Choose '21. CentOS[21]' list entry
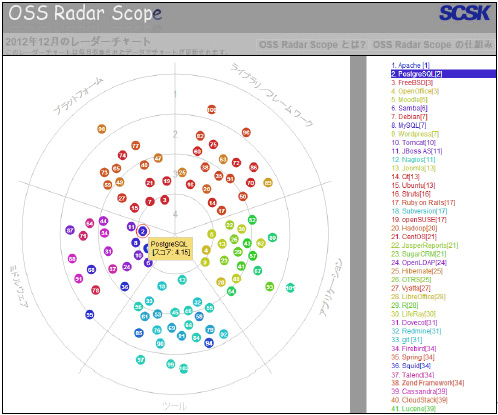The width and height of the screenshot is (498, 415). tap(414, 237)
